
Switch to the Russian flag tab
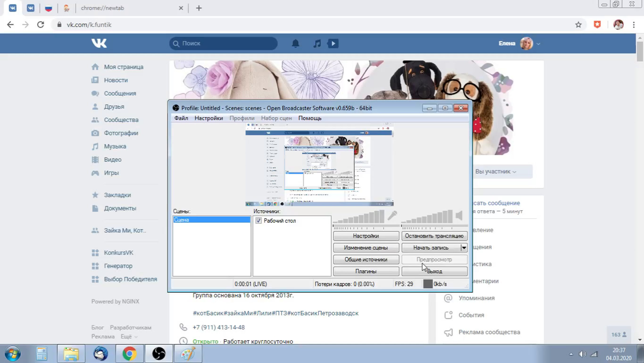click(48, 8)
